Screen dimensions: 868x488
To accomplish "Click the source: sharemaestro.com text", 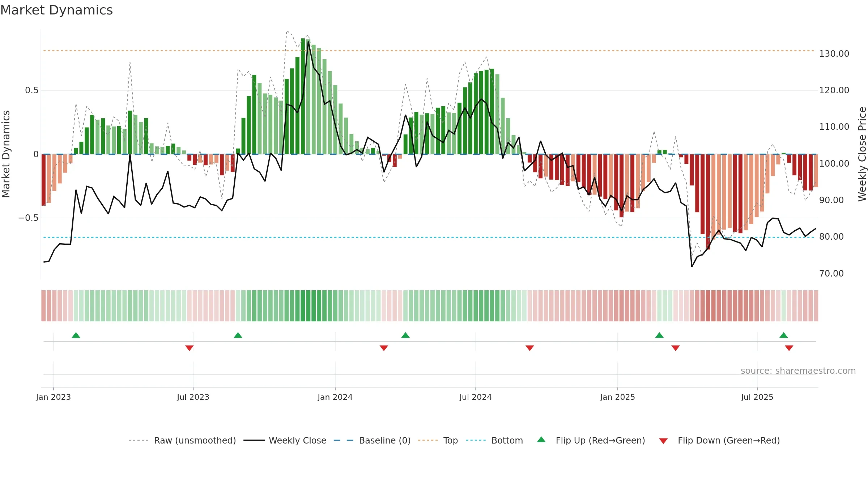I will 798,371.
